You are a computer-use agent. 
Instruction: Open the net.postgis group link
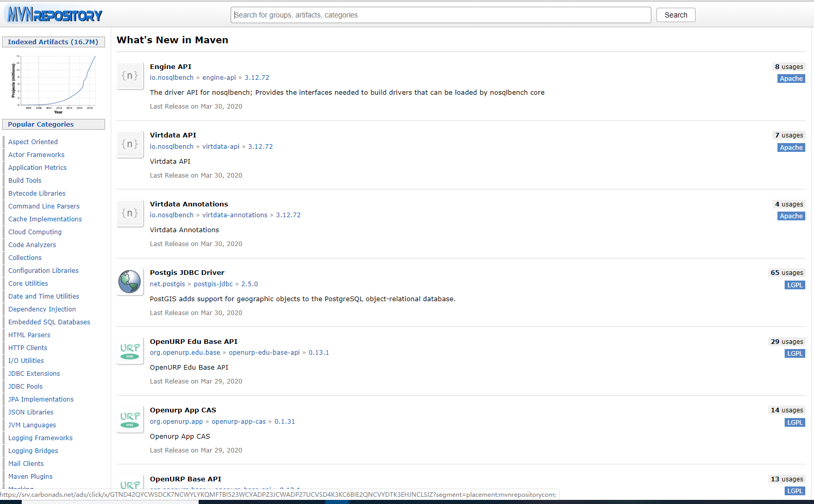point(167,284)
